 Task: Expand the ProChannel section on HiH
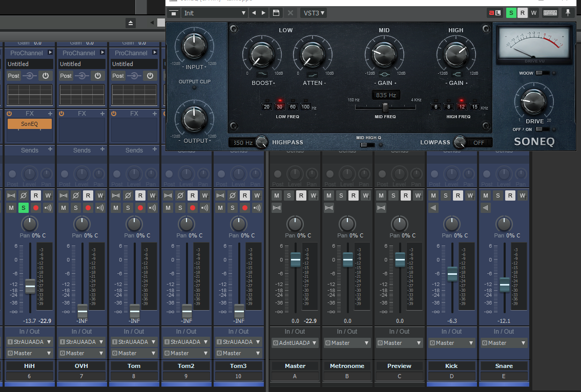50,53
